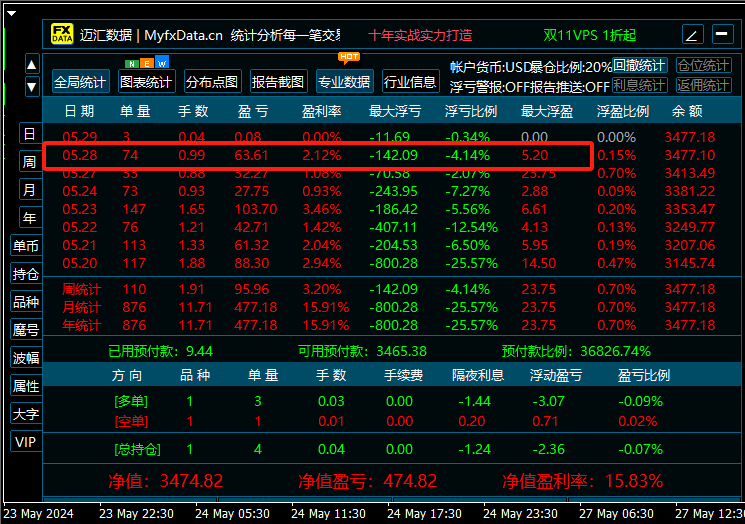Click the down arrow scroll button
Screen dimensions: 745x524
(32, 86)
